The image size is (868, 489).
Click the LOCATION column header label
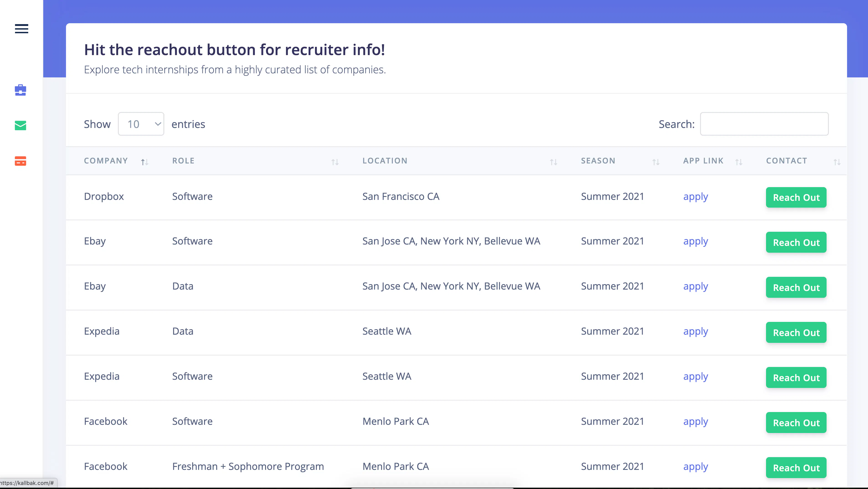385,161
